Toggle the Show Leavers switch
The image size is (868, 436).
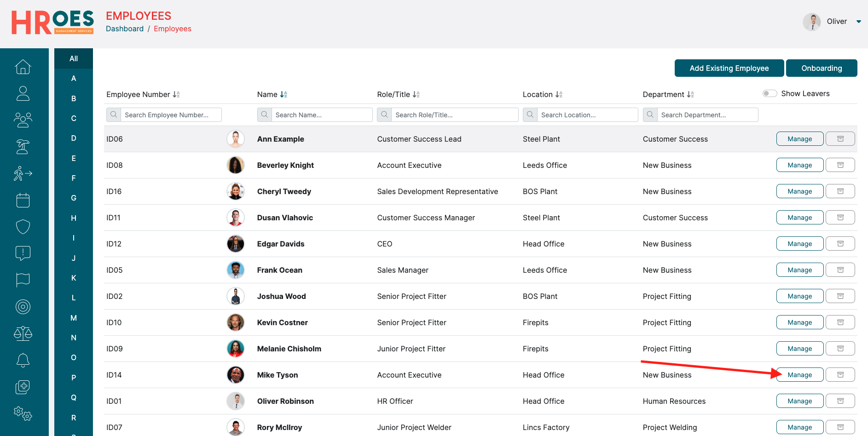769,94
